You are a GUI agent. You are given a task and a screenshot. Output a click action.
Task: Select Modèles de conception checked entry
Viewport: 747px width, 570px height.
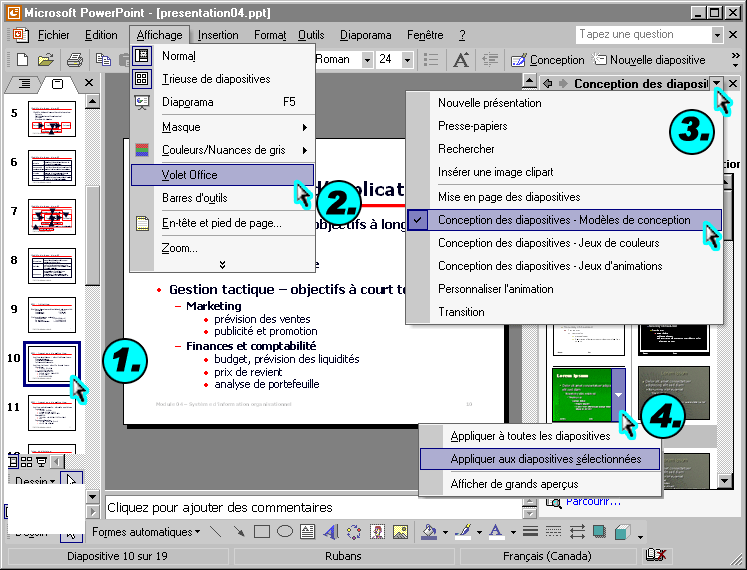tap(565, 220)
